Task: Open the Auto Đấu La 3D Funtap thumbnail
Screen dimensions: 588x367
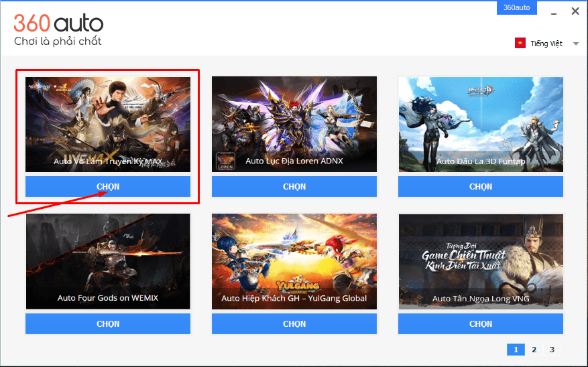Action: pos(481,125)
